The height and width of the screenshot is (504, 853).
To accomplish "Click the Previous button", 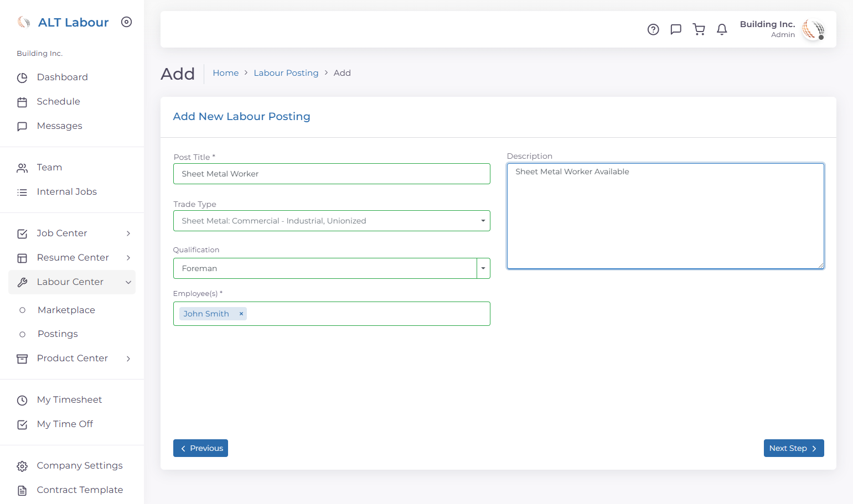I will (200, 448).
